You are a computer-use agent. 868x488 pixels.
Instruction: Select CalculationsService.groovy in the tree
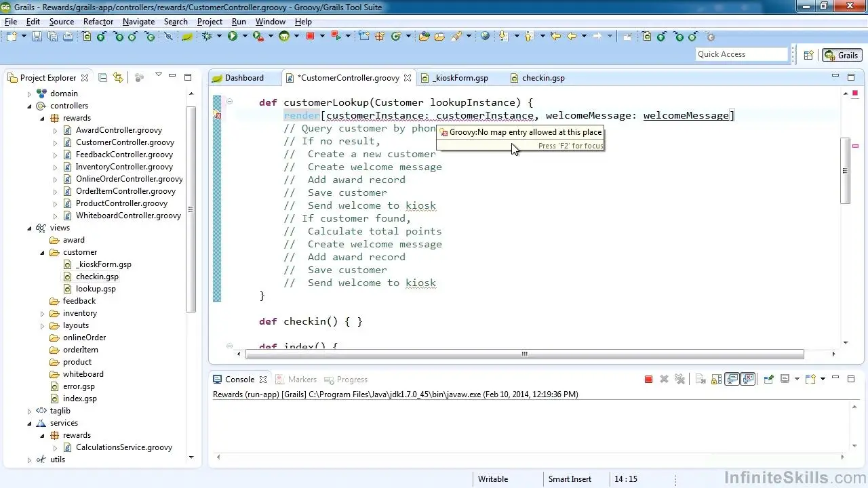click(124, 447)
